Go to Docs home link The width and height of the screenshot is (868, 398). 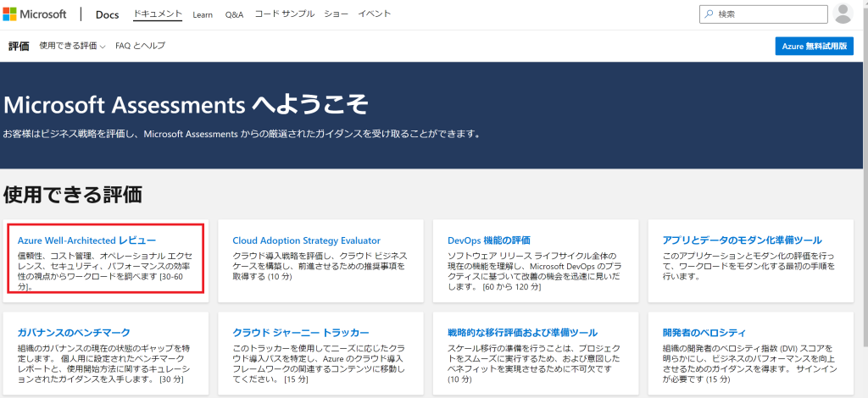tap(107, 15)
